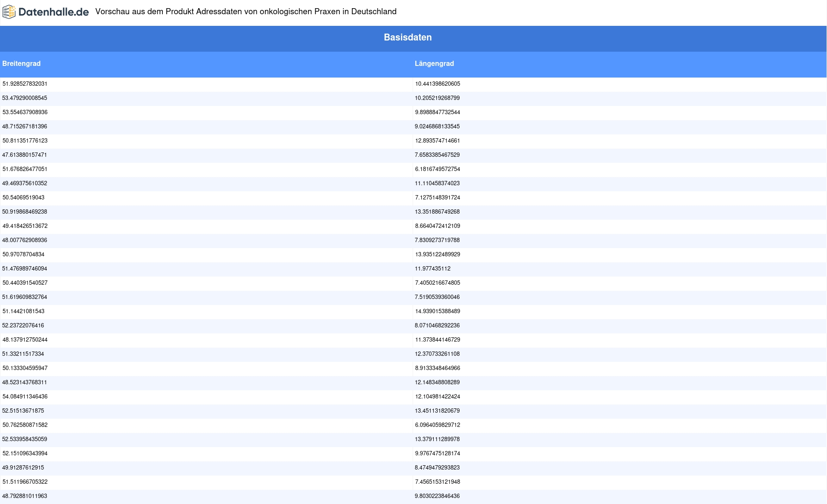Click latitude value 52.23722076416
The height and width of the screenshot is (504, 827).
point(23,326)
